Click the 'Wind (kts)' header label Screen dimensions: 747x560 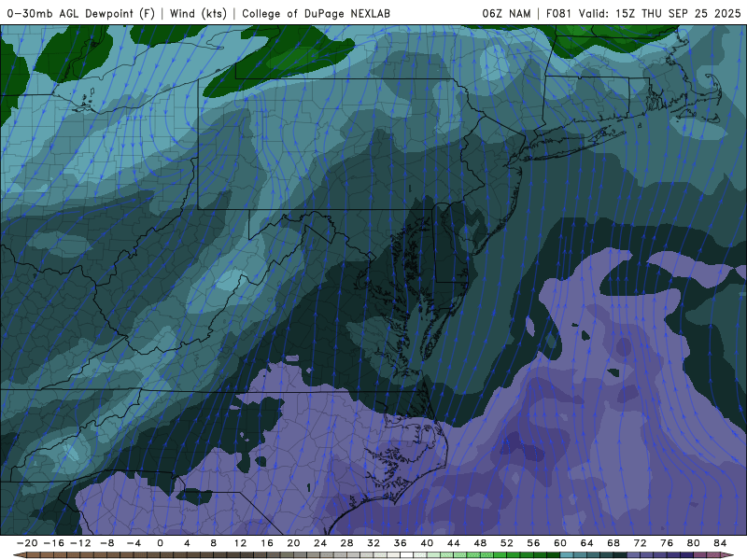pos(198,13)
